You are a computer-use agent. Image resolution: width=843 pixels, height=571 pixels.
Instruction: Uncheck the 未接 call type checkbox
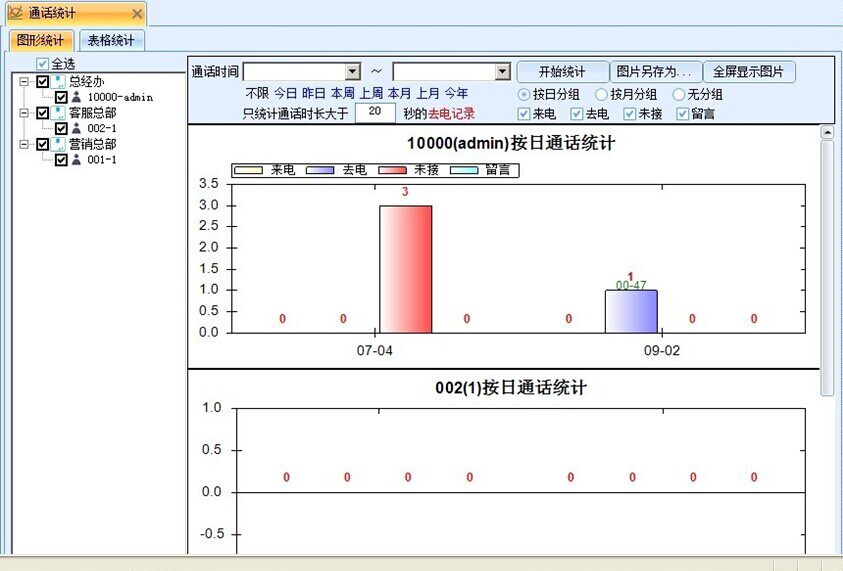click(x=630, y=114)
